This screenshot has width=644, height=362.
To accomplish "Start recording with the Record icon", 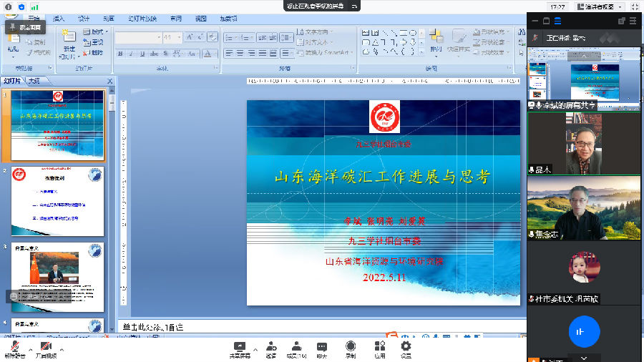I will [351, 346].
